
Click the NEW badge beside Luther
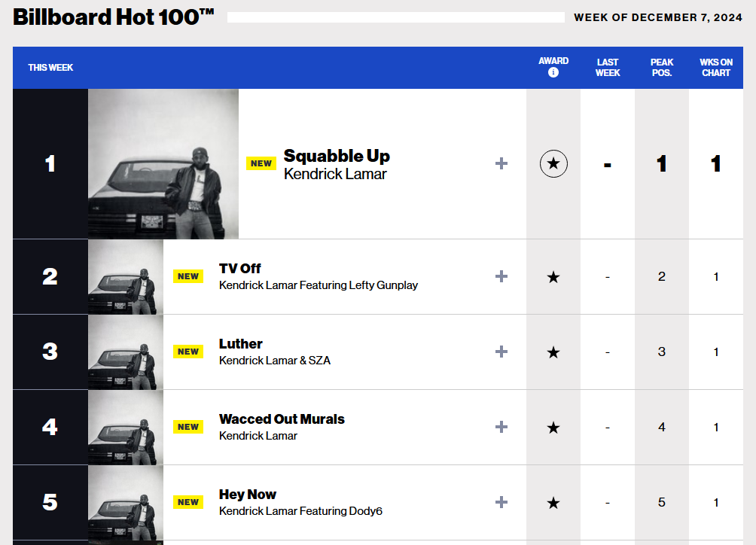coord(188,352)
